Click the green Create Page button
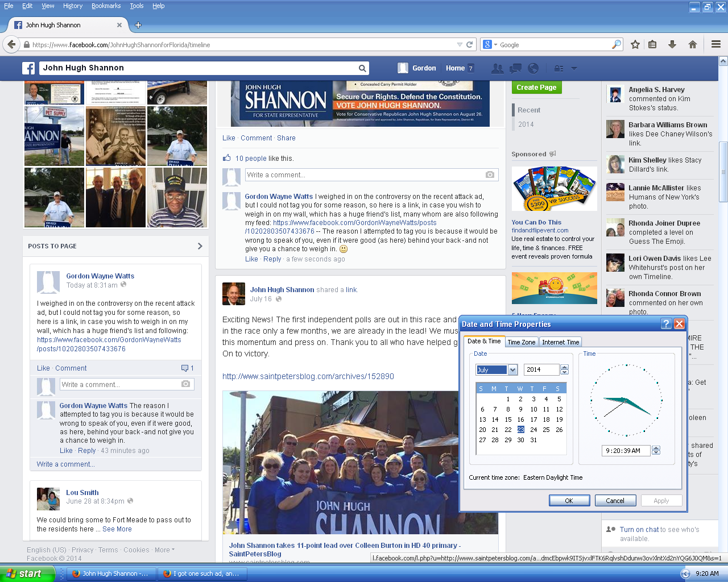Image resolution: width=728 pixels, height=582 pixels. pyautogui.click(x=536, y=88)
